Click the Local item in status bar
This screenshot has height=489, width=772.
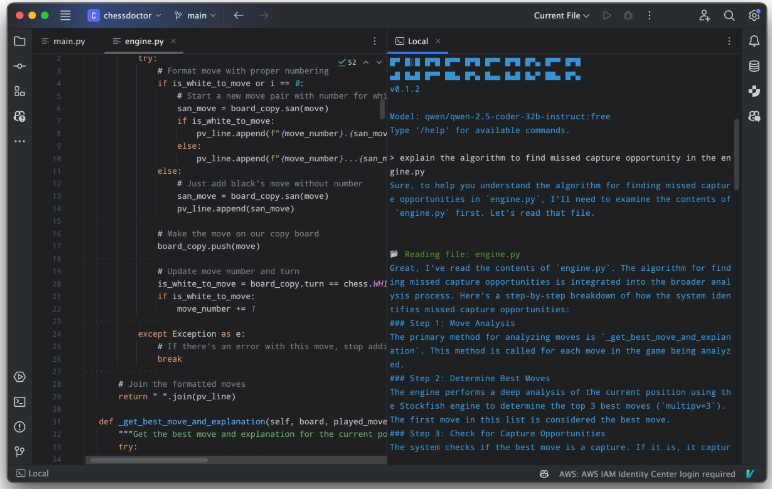pyautogui.click(x=32, y=474)
